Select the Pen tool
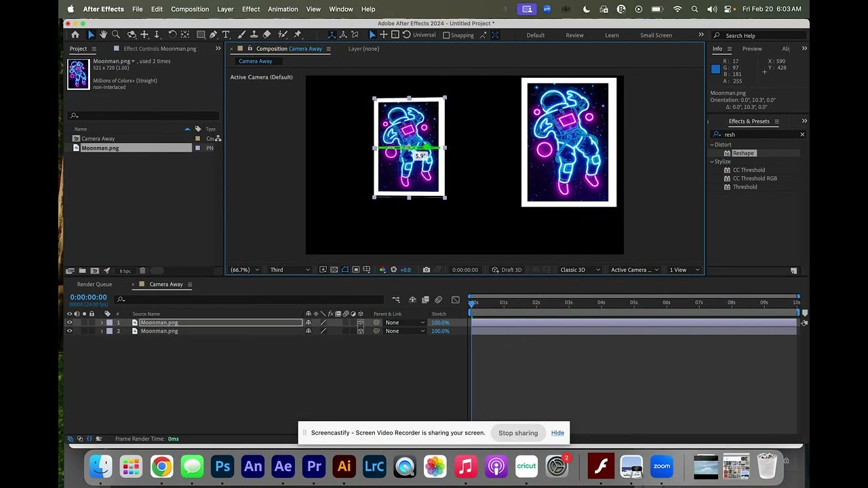The height and width of the screenshot is (488, 868). click(x=213, y=35)
